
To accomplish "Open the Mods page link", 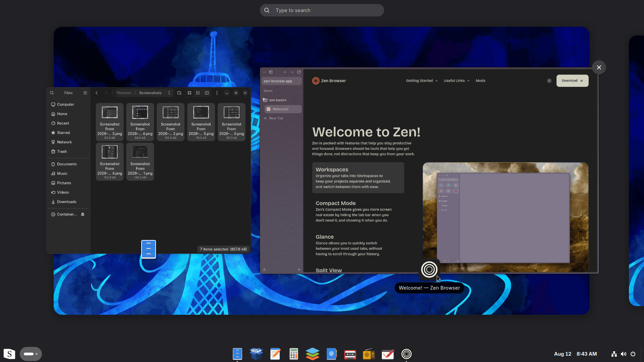I will click(480, 81).
